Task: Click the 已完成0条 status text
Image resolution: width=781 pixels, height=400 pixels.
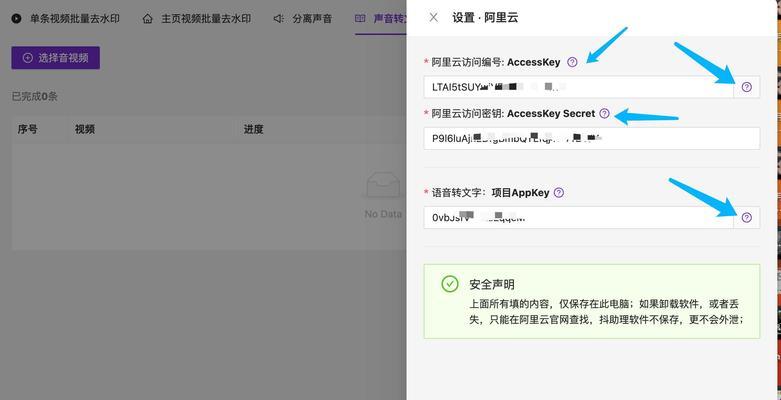Action: [x=35, y=97]
